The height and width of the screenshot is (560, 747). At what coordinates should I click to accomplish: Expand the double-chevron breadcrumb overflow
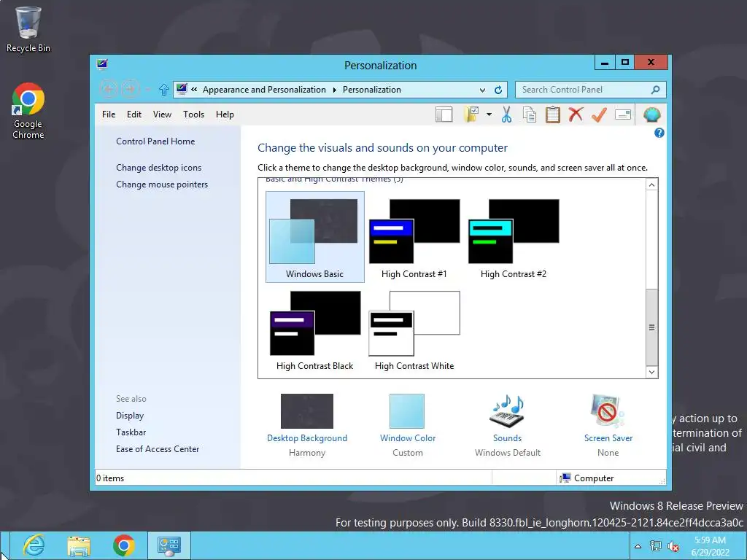194,90
